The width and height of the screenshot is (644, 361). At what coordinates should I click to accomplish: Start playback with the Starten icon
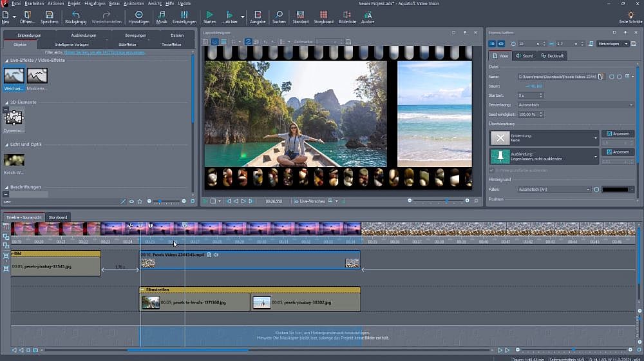tap(209, 14)
